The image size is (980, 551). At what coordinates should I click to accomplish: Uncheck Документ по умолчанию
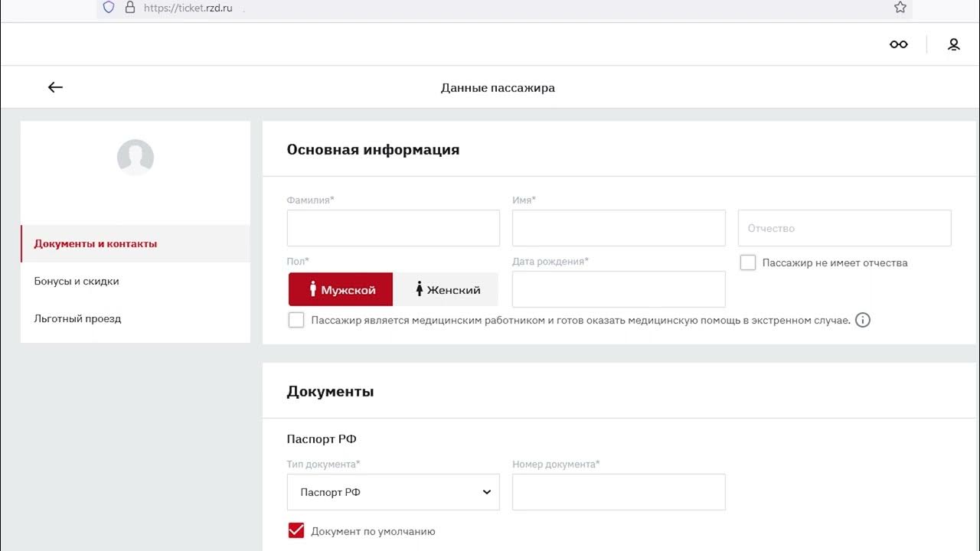click(296, 530)
